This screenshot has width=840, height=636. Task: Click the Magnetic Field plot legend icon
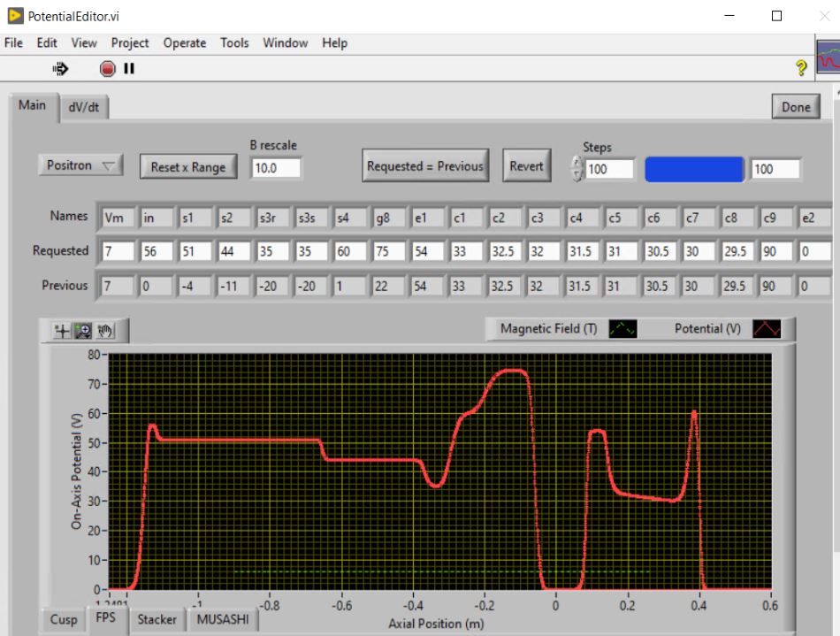point(622,329)
